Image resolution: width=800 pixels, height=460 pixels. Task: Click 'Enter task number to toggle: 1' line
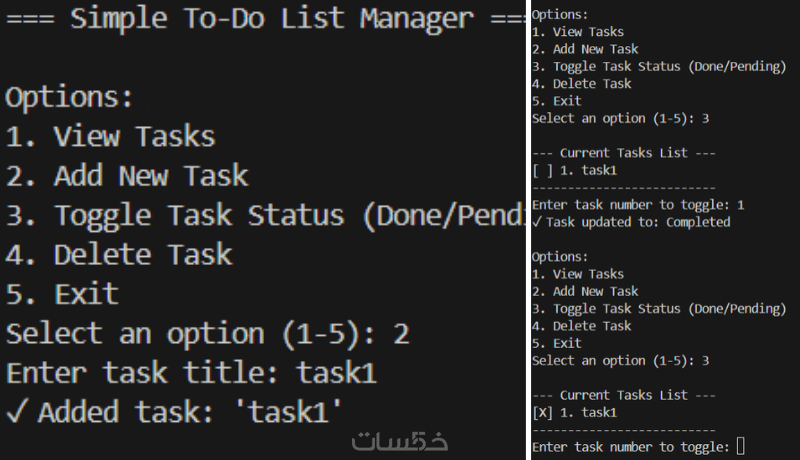pyautogui.click(x=638, y=205)
